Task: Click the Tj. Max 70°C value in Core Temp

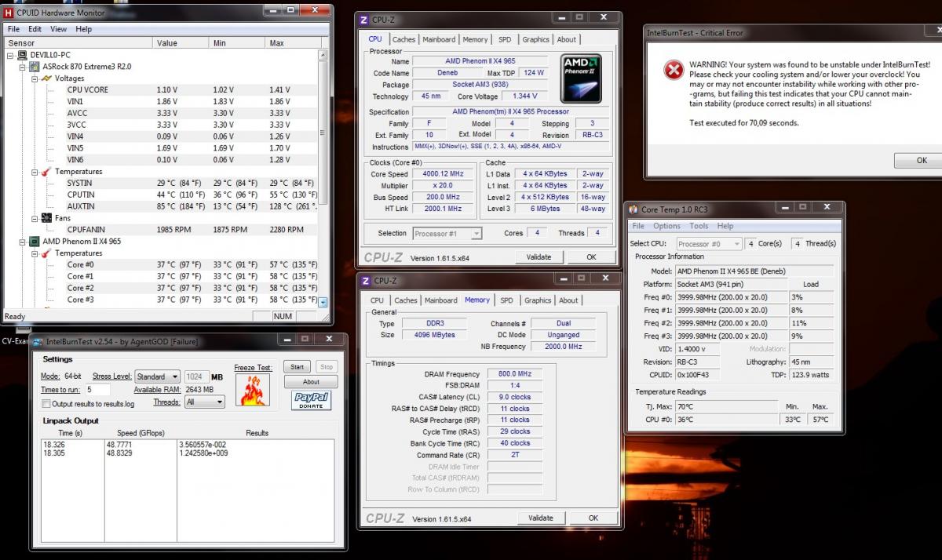Action: coord(727,406)
